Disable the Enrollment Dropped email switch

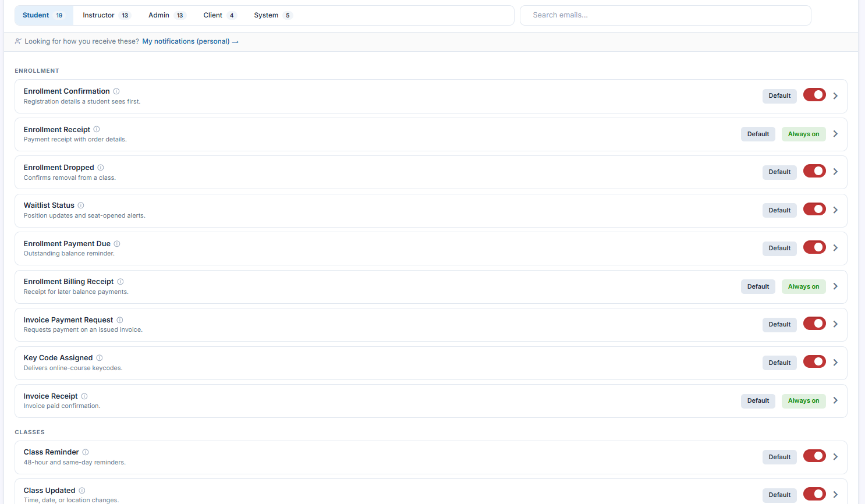coord(814,171)
